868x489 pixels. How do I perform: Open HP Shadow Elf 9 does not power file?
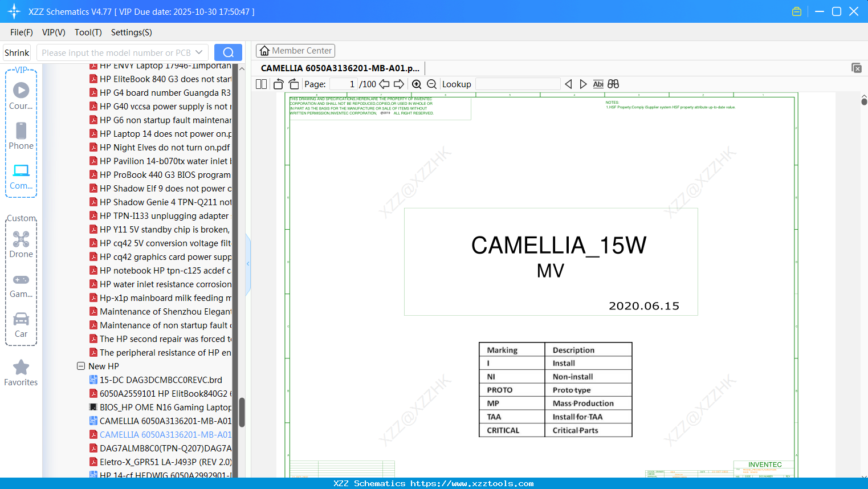[161, 189]
